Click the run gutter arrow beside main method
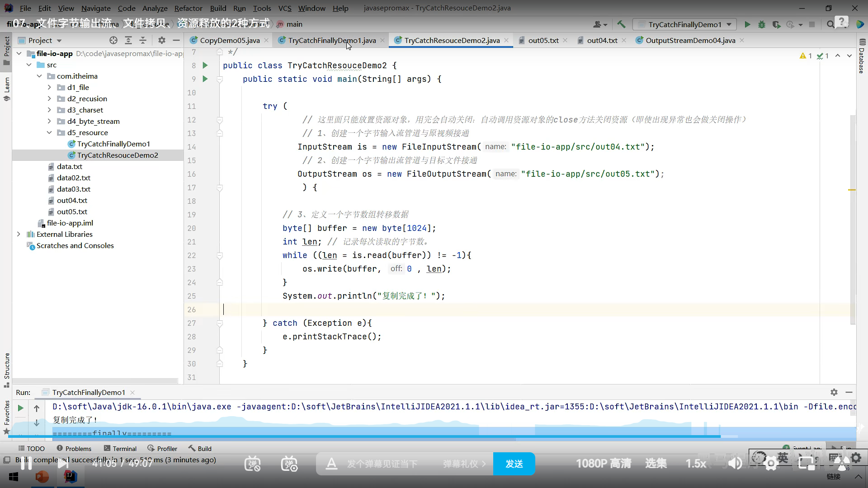This screenshot has width=868, height=488. click(x=205, y=79)
